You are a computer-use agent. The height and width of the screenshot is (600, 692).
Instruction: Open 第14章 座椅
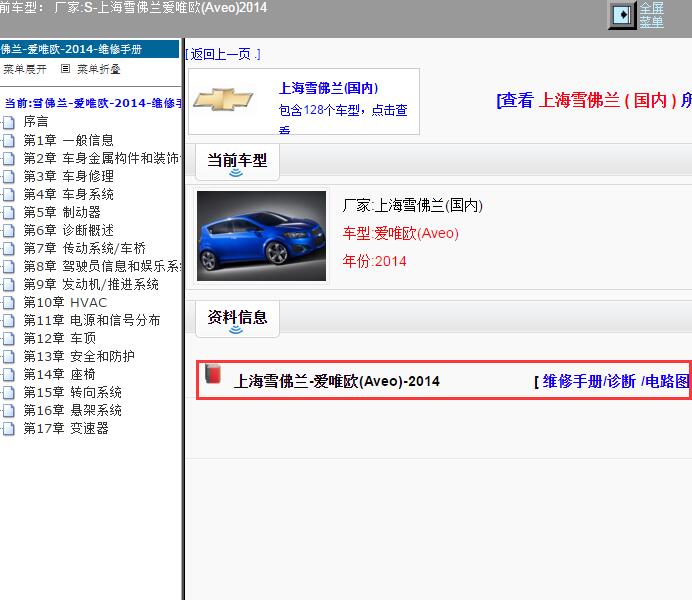(60, 375)
